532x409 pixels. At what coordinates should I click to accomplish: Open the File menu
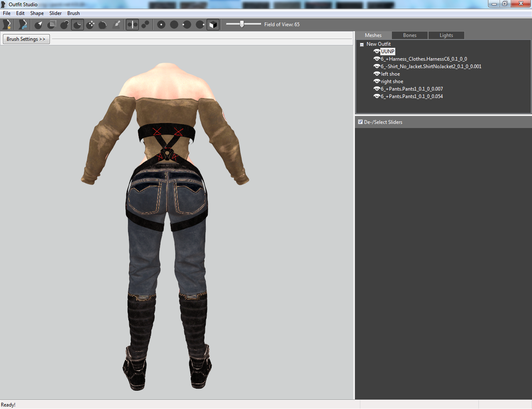pos(7,13)
